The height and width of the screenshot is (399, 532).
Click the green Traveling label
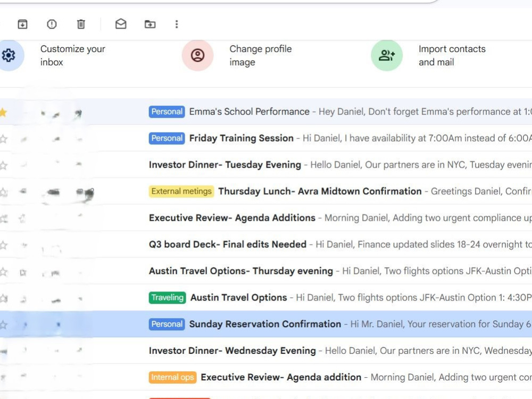[167, 297]
